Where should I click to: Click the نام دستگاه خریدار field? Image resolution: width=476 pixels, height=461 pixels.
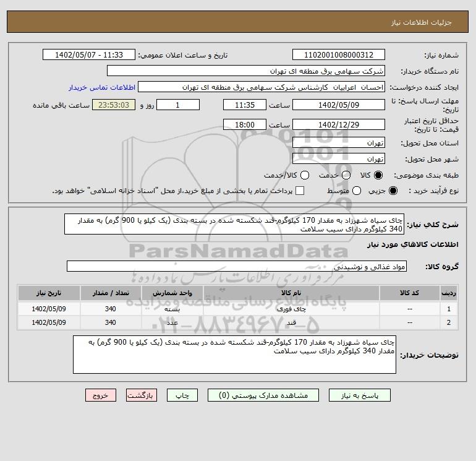pos(246,71)
